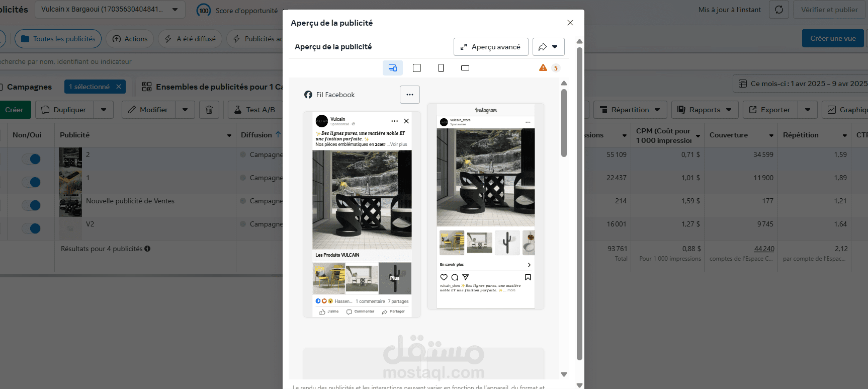Click Voir plus in Facebook ad text
868x389 pixels.
(398, 144)
